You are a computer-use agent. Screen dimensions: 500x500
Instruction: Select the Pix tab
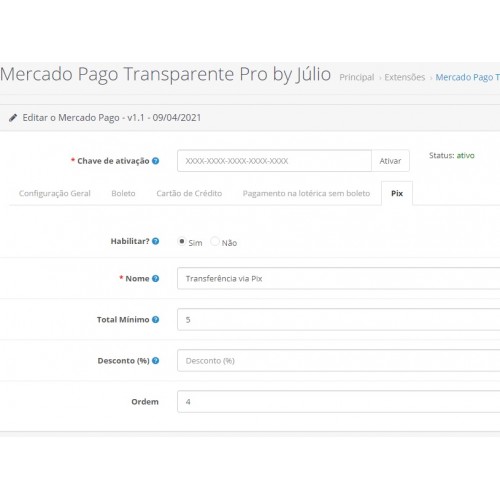[x=397, y=193]
